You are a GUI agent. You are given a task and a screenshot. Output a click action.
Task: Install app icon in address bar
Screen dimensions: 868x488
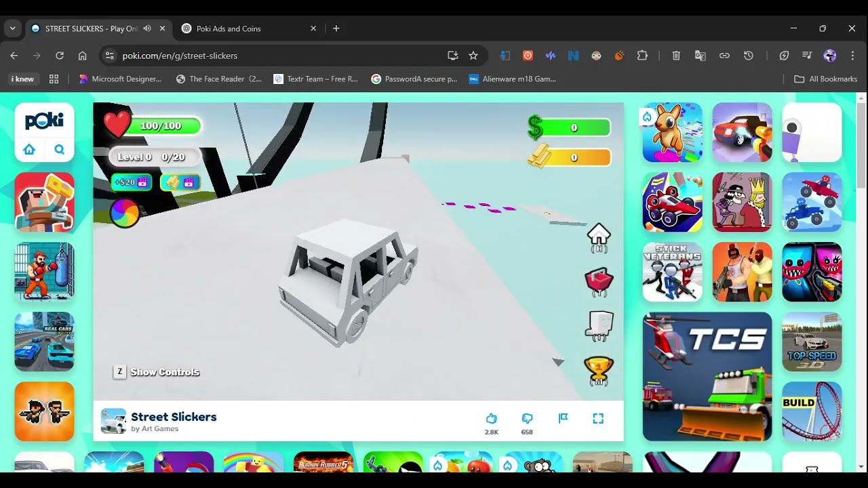(453, 56)
